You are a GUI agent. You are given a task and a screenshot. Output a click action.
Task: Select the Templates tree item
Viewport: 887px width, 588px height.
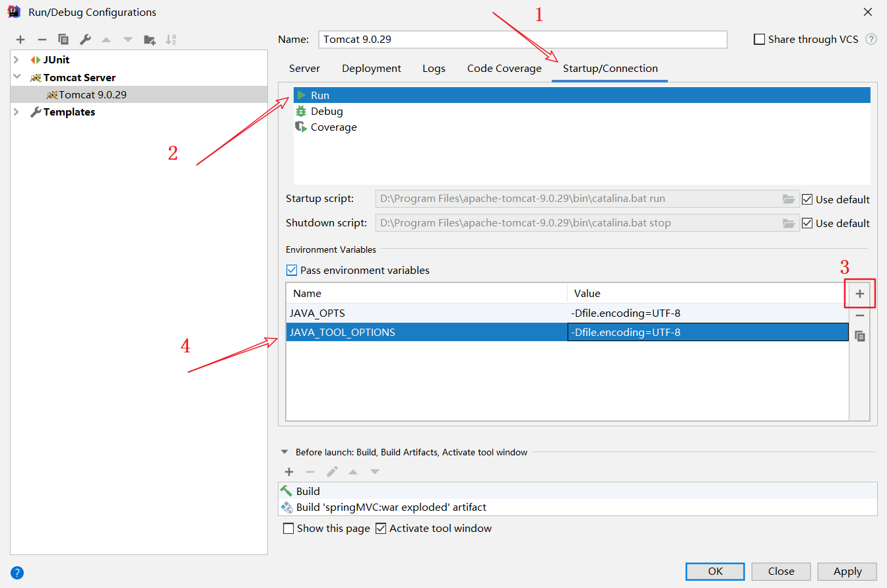coord(69,112)
